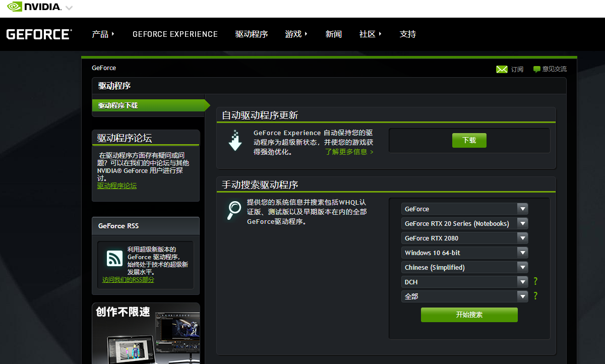The image size is (605, 364).
Task: Click the GeForce RSS panel title
Action: [118, 226]
